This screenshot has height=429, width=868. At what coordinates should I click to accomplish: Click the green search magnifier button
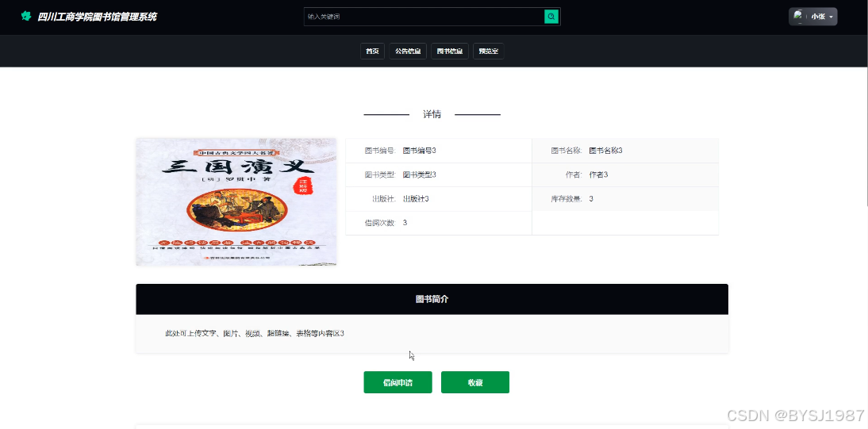(551, 17)
